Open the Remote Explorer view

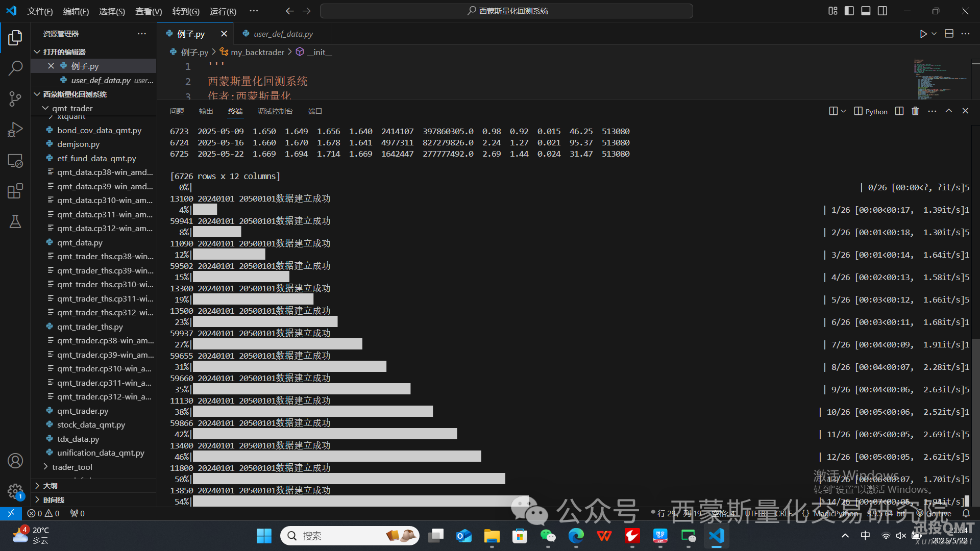[x=15, y=161]
